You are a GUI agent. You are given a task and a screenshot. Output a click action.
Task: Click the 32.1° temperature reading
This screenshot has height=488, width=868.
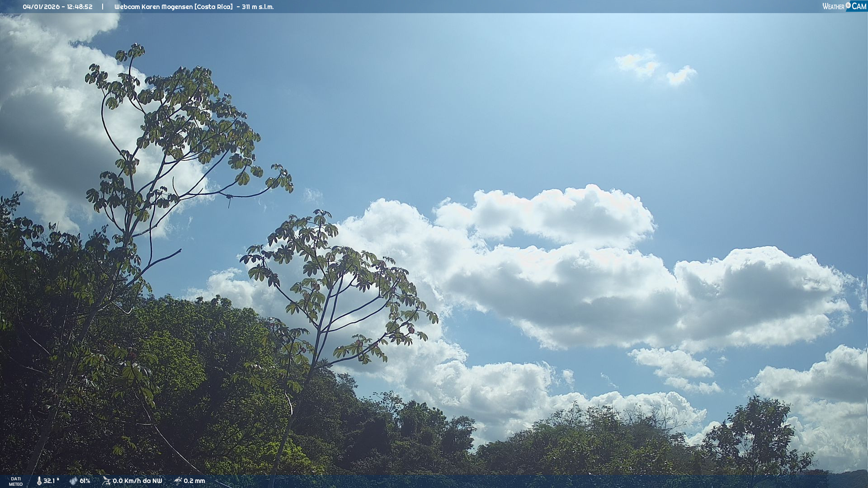pos(51,481)
